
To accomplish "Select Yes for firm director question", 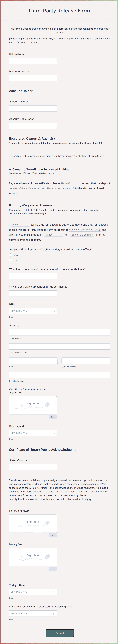I will click(x=10, y=255).
